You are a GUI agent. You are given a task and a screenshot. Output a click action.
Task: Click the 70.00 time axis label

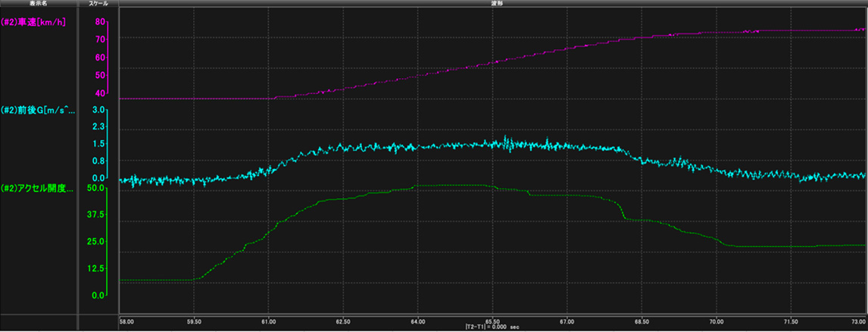(x=717, y=322)
